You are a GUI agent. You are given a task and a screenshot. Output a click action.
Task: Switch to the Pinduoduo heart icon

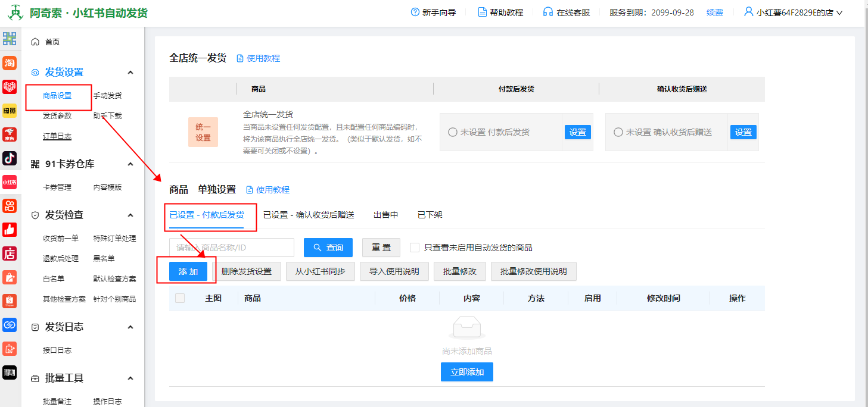[x=10, y=87]
